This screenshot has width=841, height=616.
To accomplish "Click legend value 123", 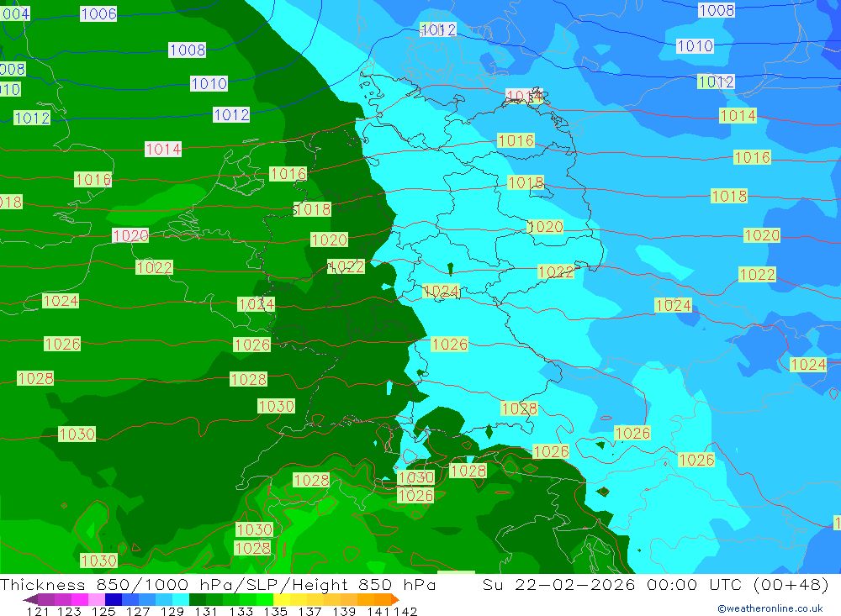I will click(x=69, y=611).
